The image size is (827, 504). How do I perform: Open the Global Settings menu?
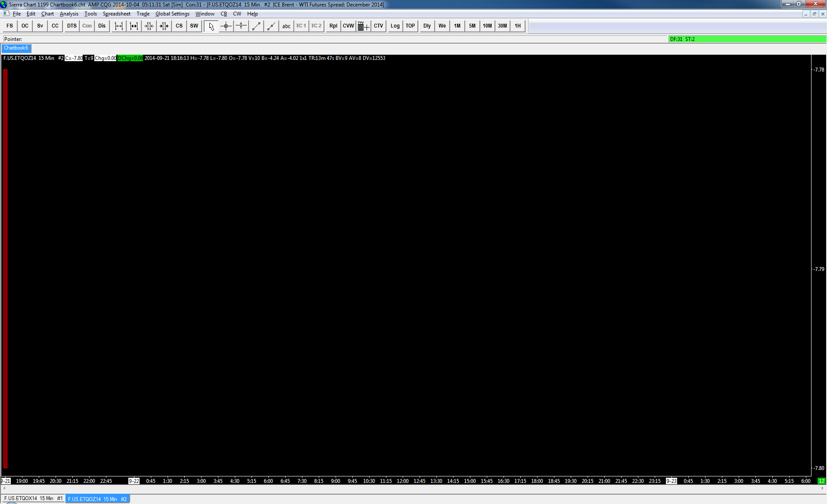tap(172, 14)
